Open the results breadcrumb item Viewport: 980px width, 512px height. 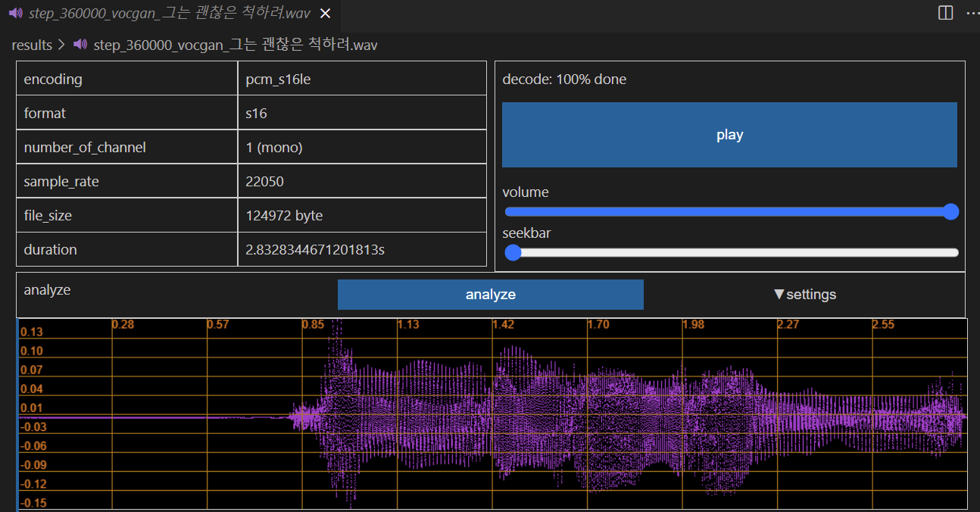coord(32,45)
